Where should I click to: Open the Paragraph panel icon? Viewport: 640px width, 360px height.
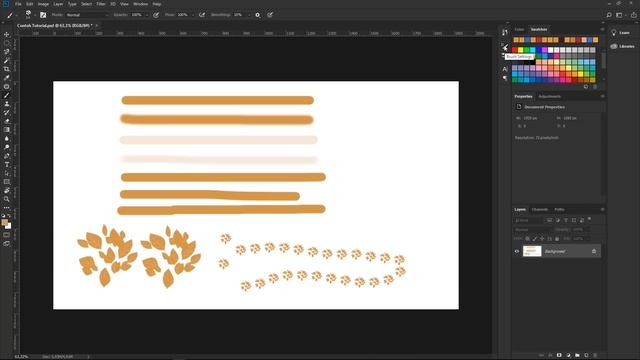[505, 78]
